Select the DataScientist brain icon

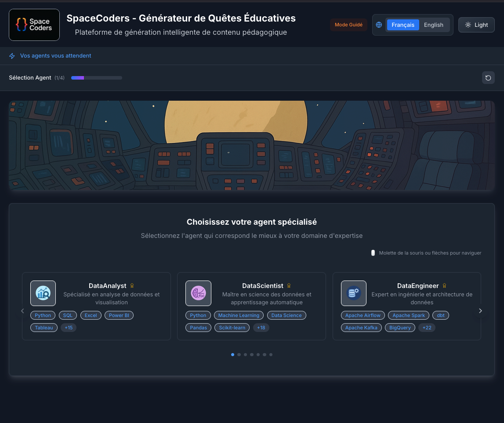click(198, 293)
